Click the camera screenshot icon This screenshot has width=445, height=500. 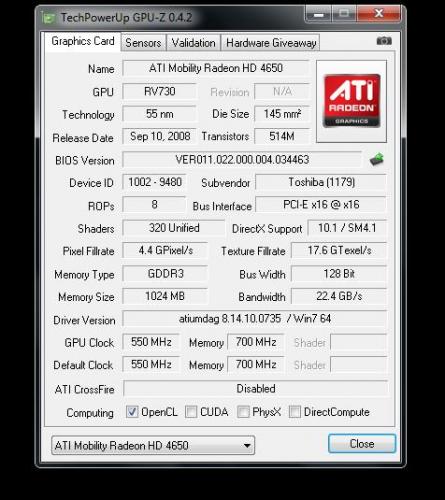[x=384, y=41]
